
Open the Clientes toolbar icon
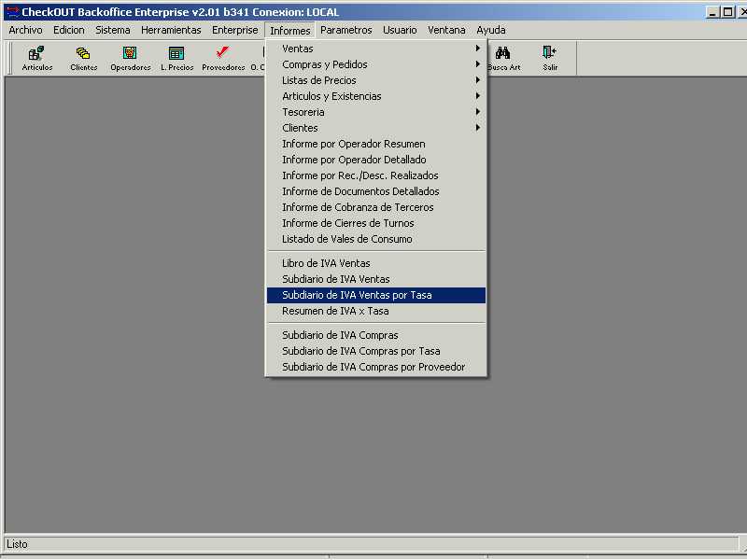click(x=83, y=58)
